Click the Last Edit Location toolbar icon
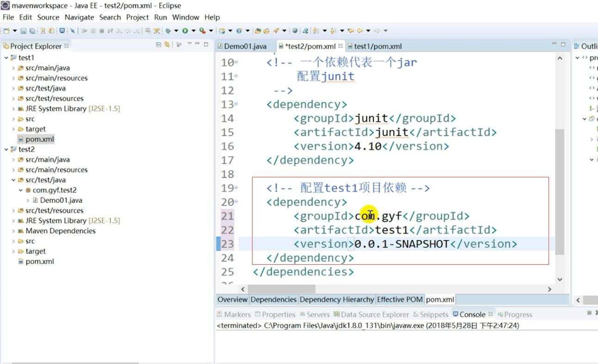598x364 pixels. coord(351,31)
